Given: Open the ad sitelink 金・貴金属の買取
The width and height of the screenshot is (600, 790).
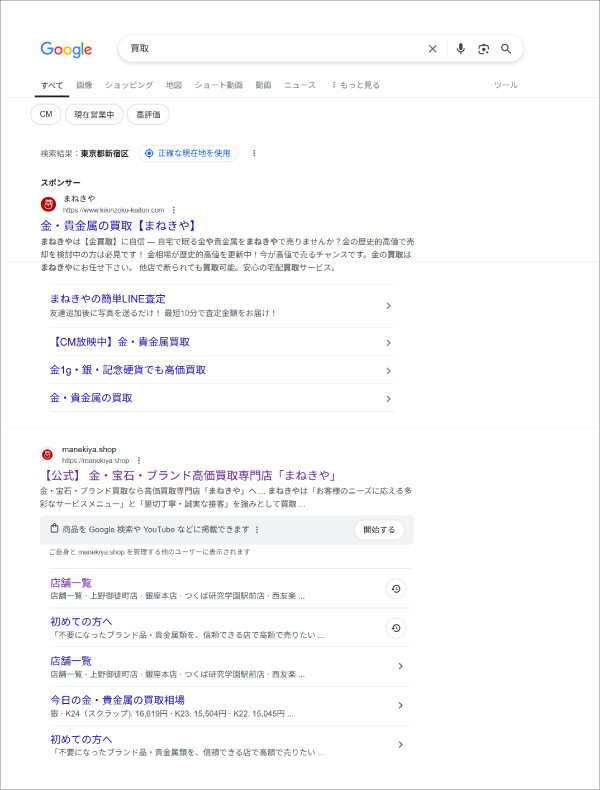Looking at the screenshot, I should pos(91,398).
